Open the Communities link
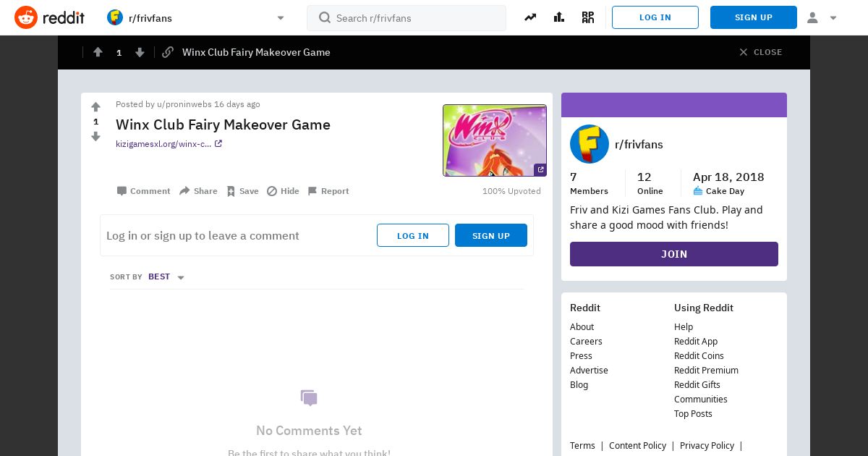This screenshot has height=456, width=868. coord(701,400)
